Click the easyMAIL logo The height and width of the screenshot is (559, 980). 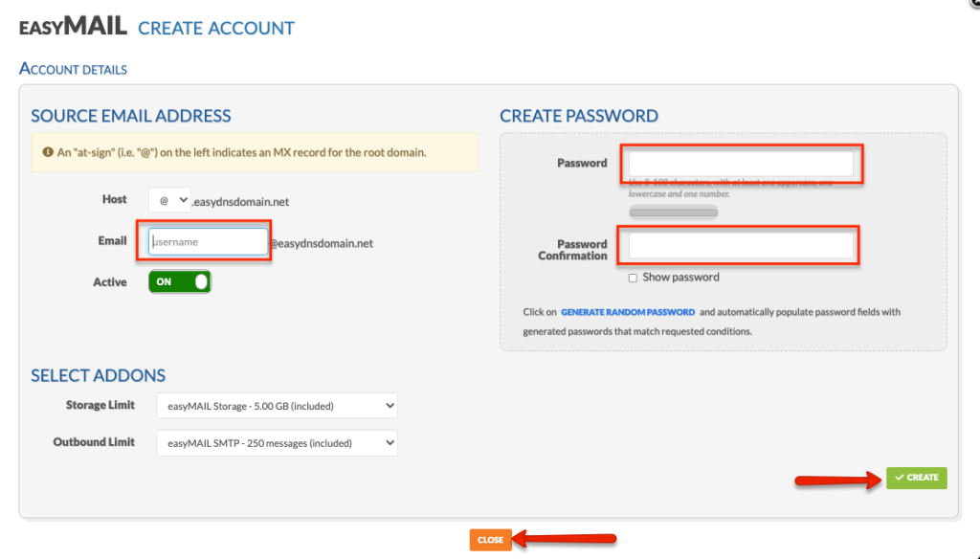pos(71,27)
